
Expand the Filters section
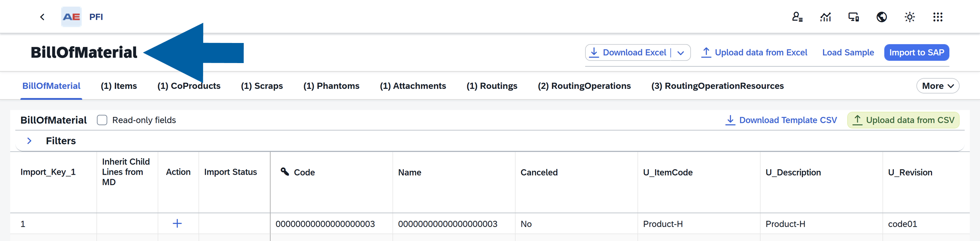[29, 141]
